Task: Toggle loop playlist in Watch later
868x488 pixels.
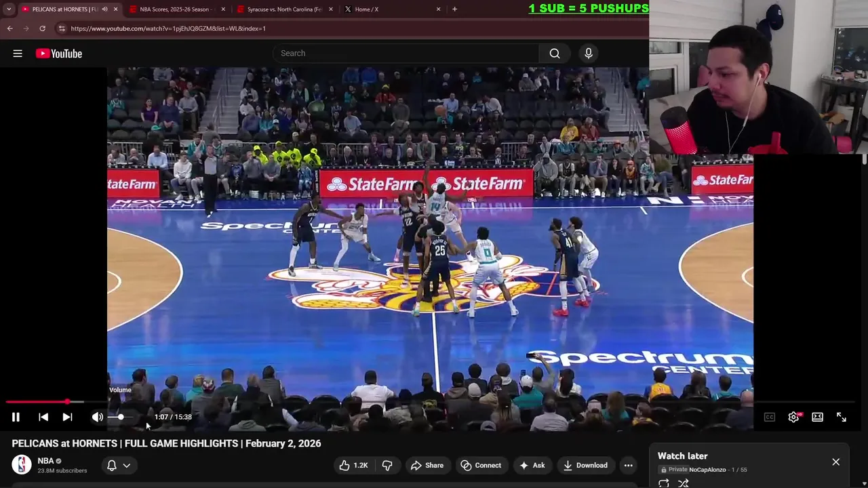Action: click(664, 483)
